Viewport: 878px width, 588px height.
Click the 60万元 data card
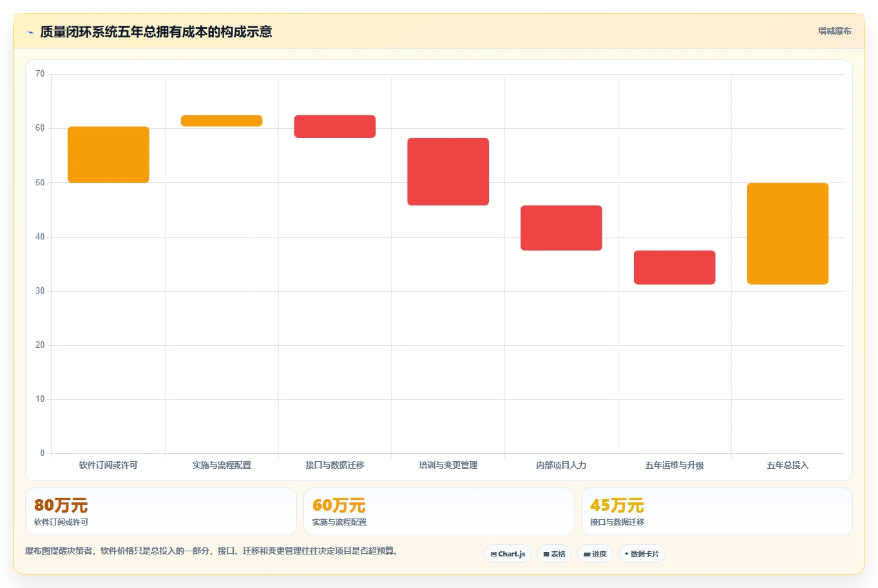439,511
